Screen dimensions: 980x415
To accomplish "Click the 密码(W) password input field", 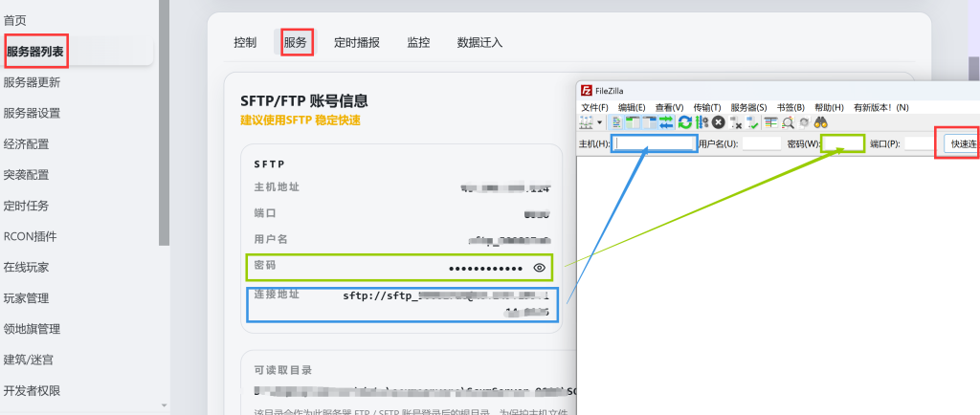I will [843, 143].
